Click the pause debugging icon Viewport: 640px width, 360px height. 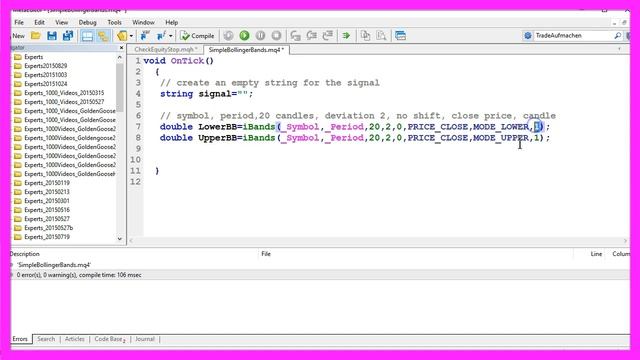(260, 36)
